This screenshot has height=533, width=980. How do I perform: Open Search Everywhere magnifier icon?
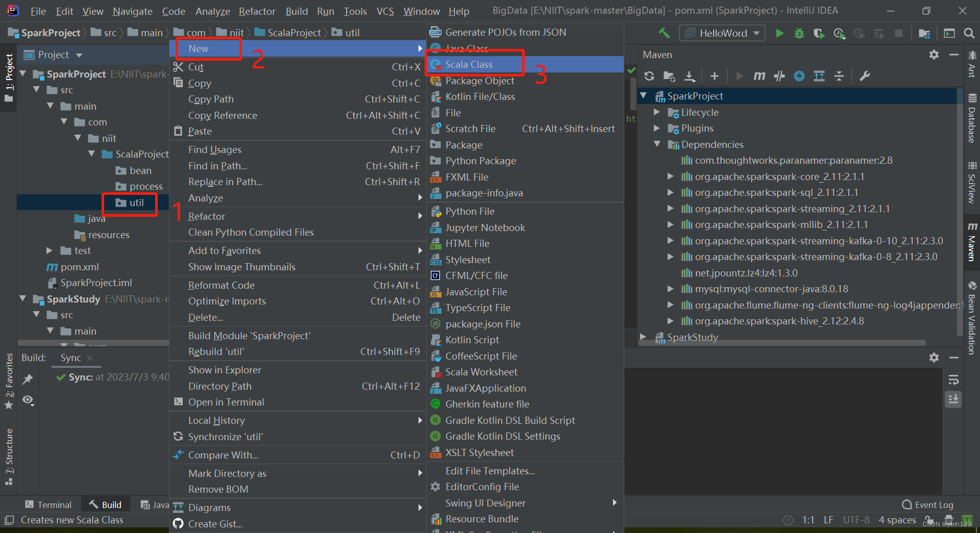969,33
